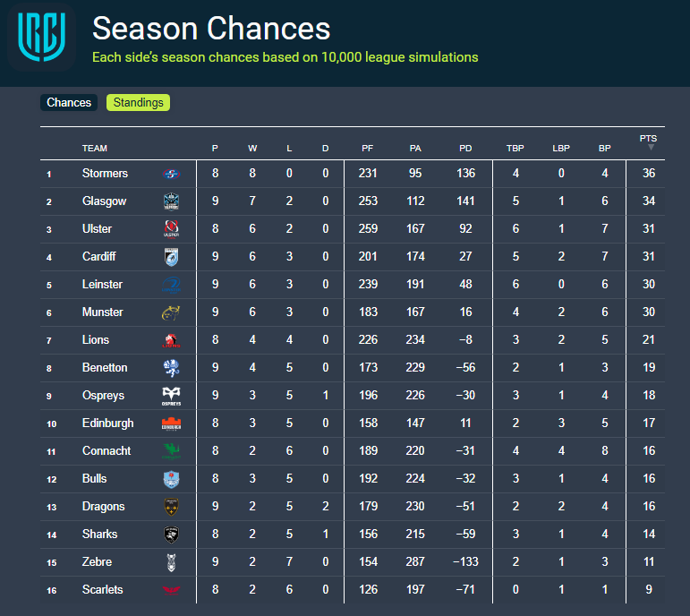The image size is (690, 616).
Task: Click the Lions team logo
Action: click(172, 340)
